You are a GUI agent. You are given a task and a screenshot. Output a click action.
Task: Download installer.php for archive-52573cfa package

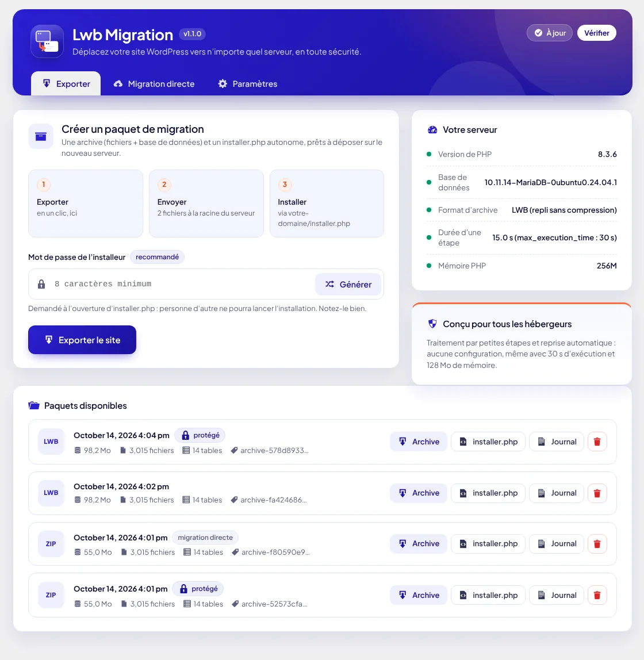[488, 595]
